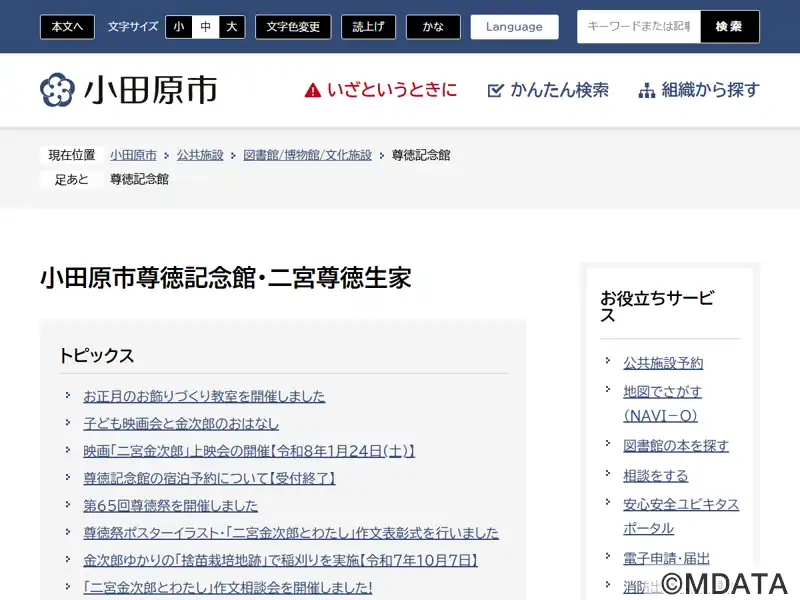Screen dimensions: 800x600
Task: Toggle the かな furigana button
Action: pyautogui.click(x=433, y=27)
